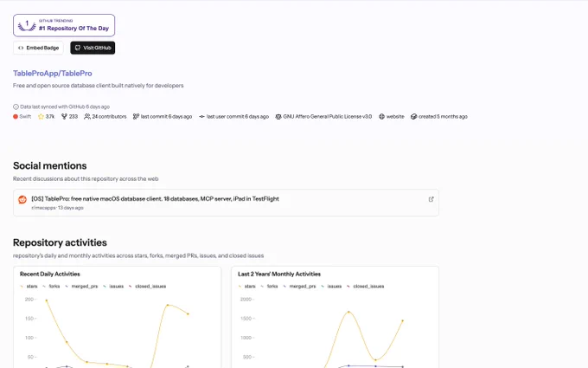The height and width of the screenshot is (368, 588).
Task: Click the Recent Daily Activities chart title
Action: [x=50, y=274]
